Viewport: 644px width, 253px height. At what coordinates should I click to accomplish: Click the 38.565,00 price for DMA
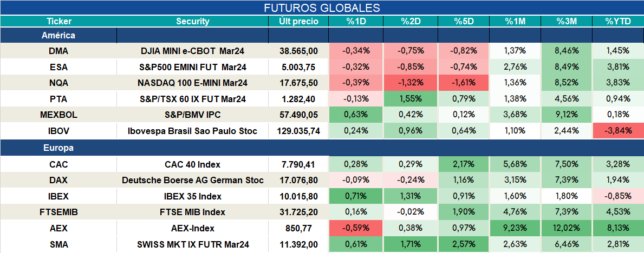(298, 51)
